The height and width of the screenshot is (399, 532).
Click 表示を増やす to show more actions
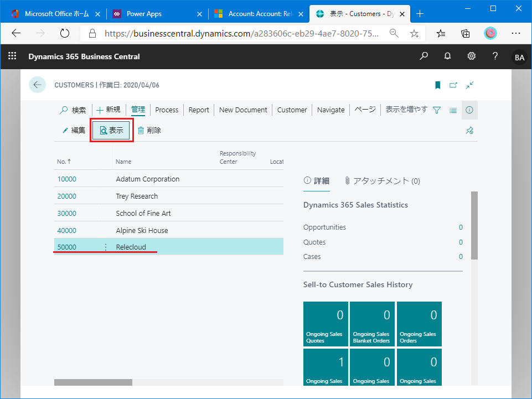(x=406, y=110)
